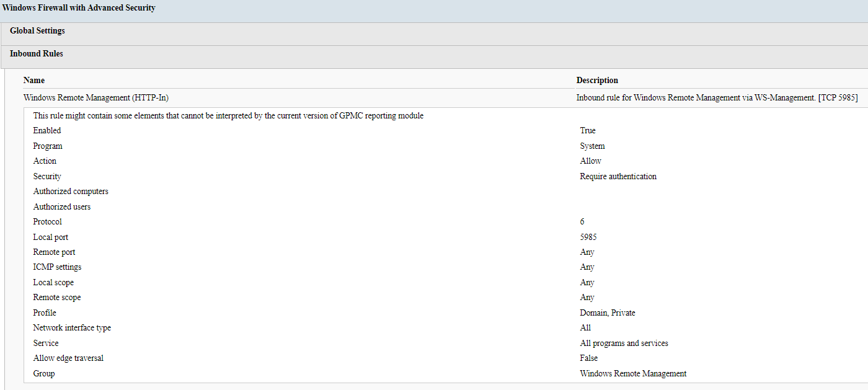Expand the Global Settings section
This screenshot has width=868, height=390.
[x=37, y=30]
